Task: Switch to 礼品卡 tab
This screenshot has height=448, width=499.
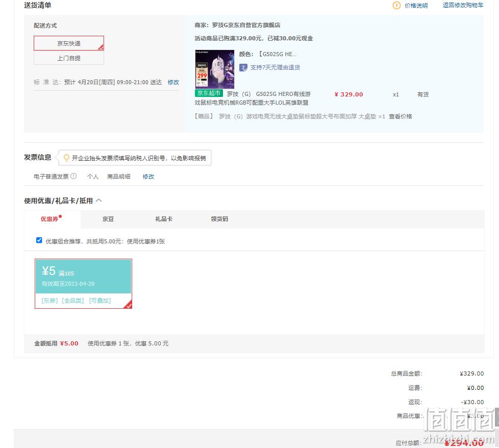Action: pos(164,219)
